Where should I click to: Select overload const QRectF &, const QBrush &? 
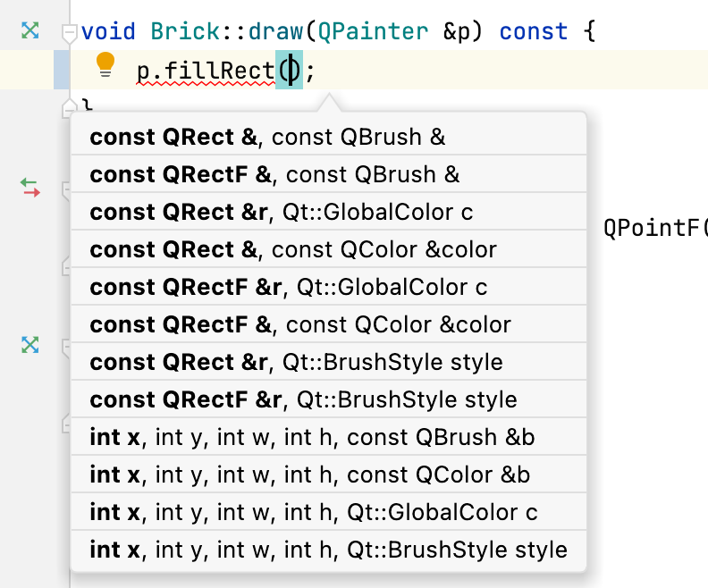point(329,174)
